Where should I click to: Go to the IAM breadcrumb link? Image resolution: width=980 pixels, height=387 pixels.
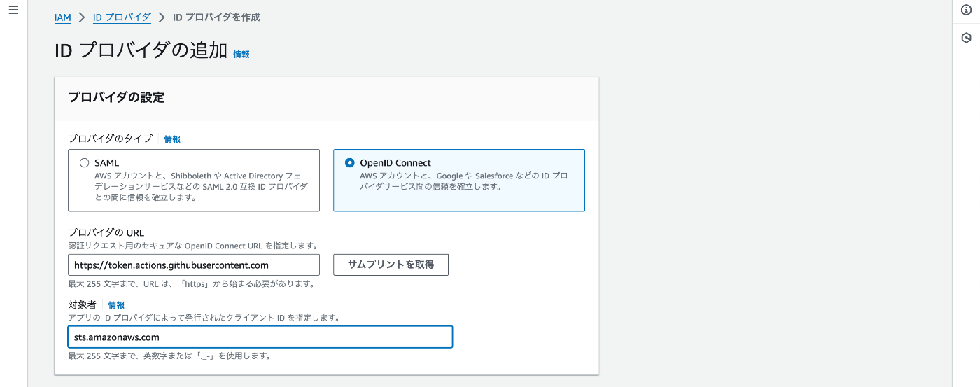click(63, 17)
